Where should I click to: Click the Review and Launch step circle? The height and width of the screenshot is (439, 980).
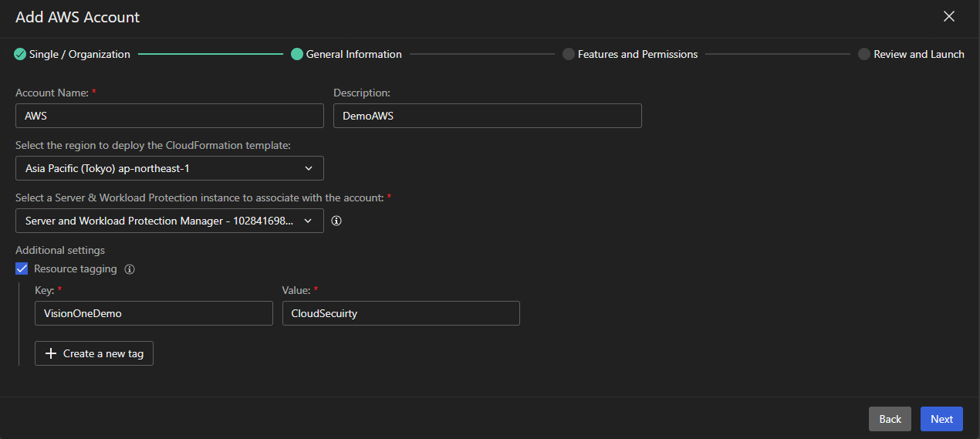pyautogui.click(x=864, y=54)
